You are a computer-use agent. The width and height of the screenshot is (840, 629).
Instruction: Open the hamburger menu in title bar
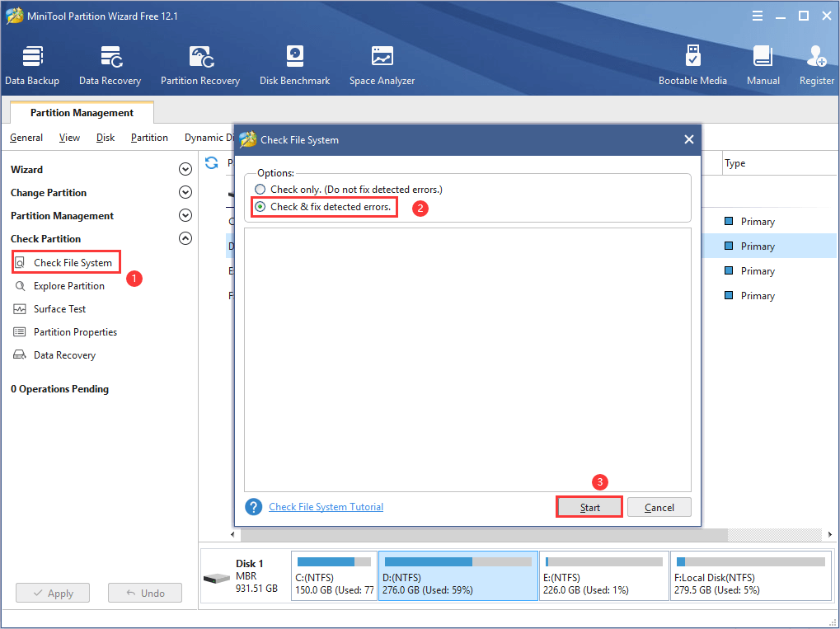(x=758, y=16)
